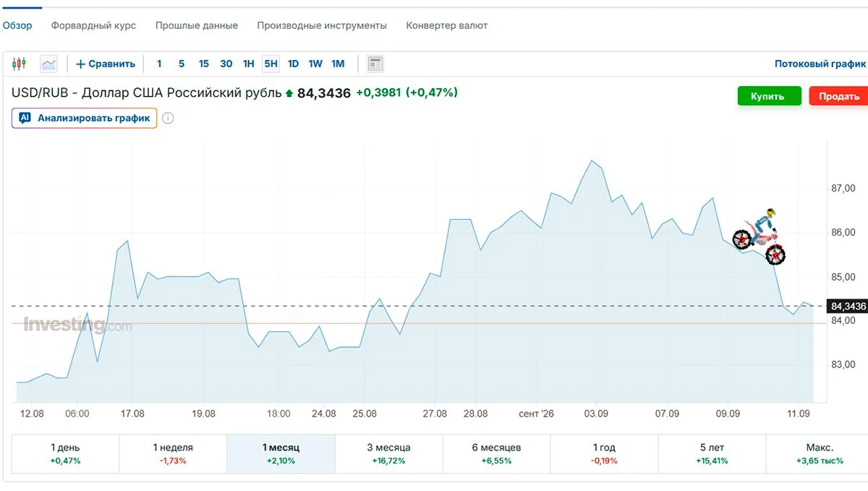The height and width of the screenshot is (491, 868).
Task: Select the 1 день period
Action: click(65, 453)
